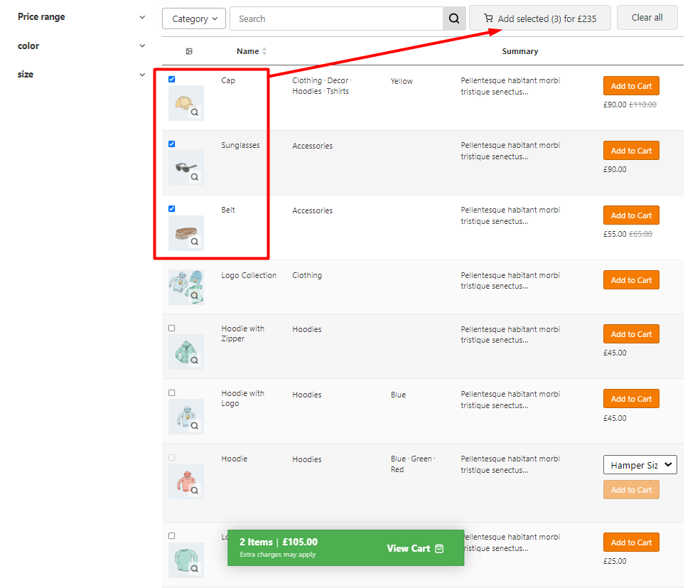Click View Cart in green bar
The height and width of the screenshot is (588, 700).
(414, 548)
